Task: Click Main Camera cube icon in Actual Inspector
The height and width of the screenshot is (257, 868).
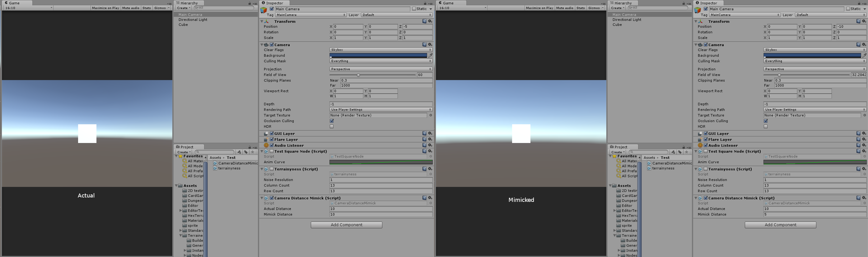Action: 264,11
